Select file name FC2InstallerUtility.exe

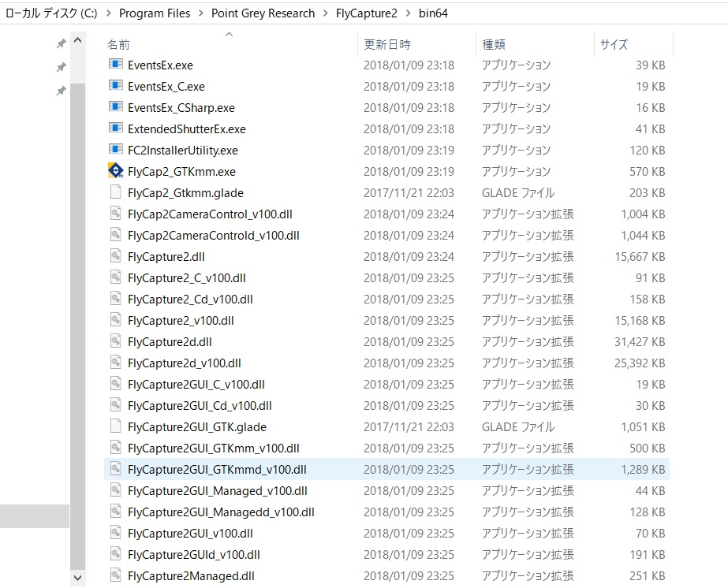pyautogui.click(x=182, y=151)
